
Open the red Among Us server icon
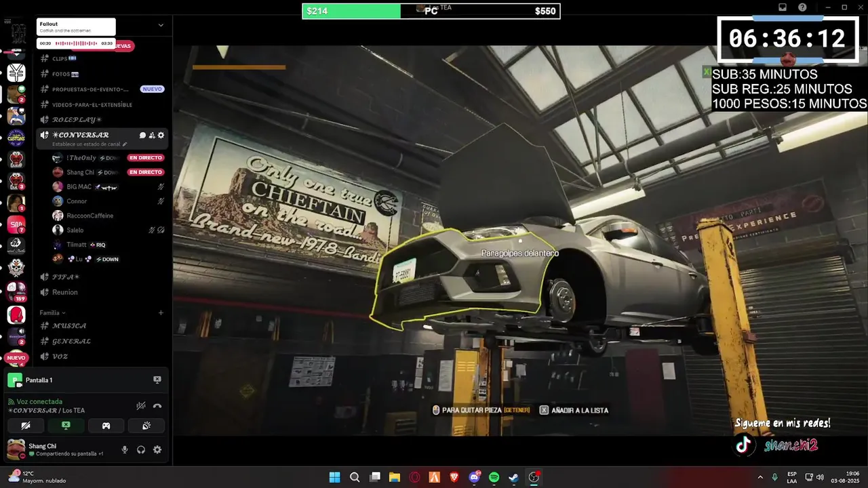point(16,315)
